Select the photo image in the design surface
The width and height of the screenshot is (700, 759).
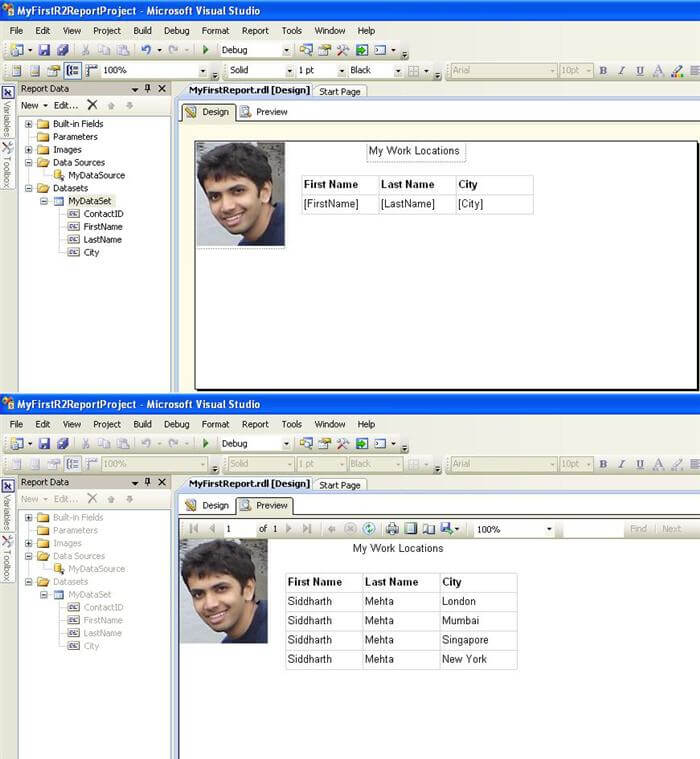[240, 195]
